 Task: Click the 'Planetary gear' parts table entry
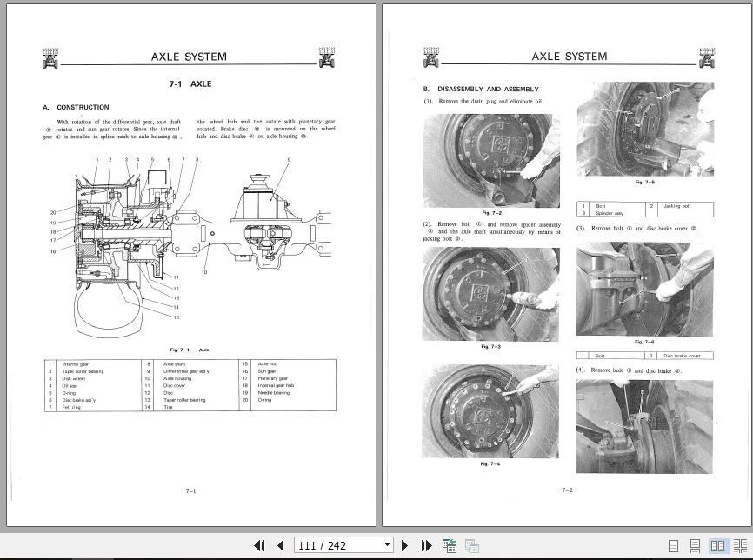coord(273,378)
